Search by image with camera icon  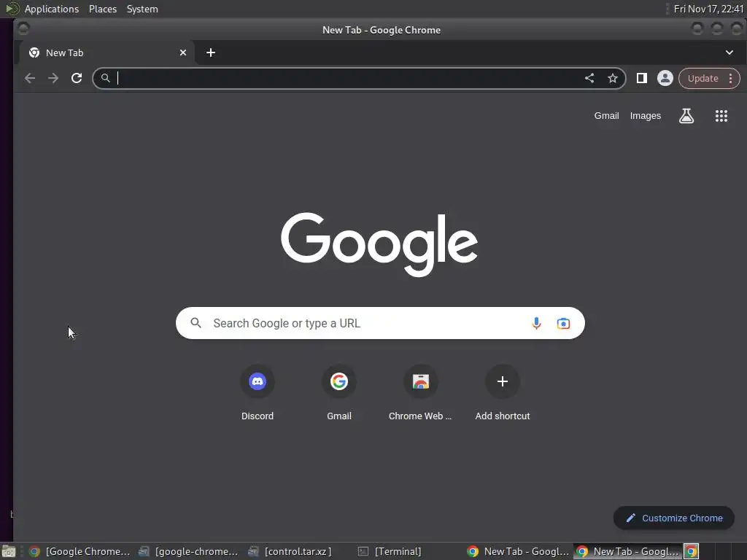563,323
